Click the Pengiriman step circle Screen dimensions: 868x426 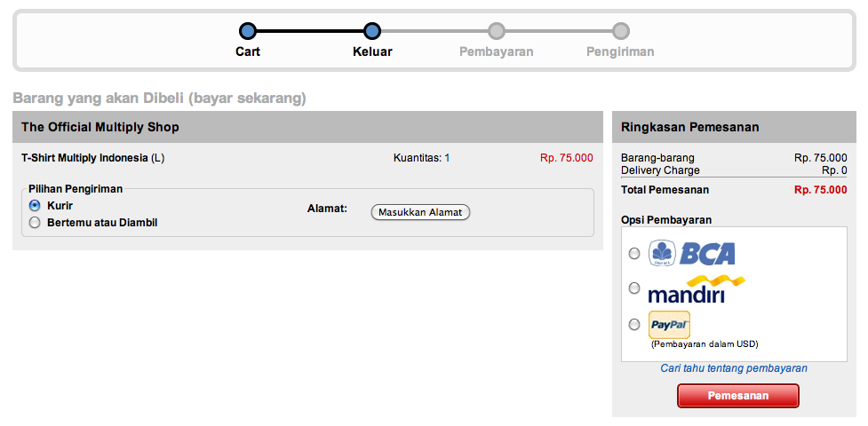click(620, 30)
